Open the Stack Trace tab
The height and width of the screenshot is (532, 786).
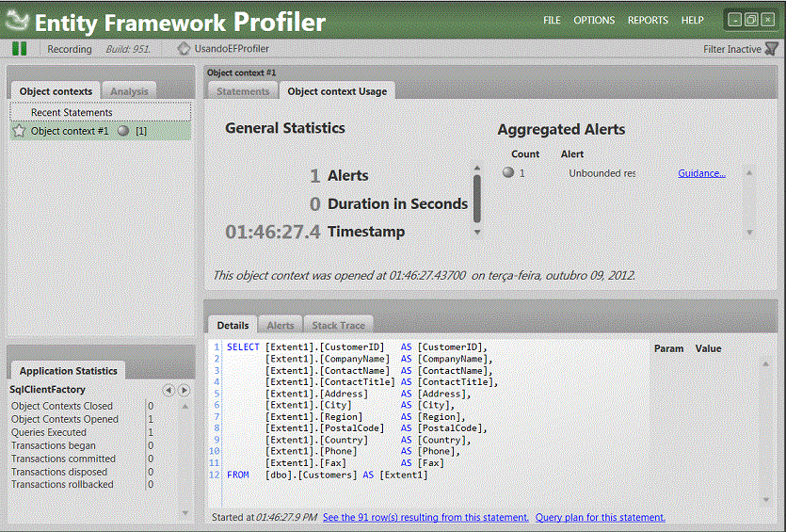pos(338,325)
